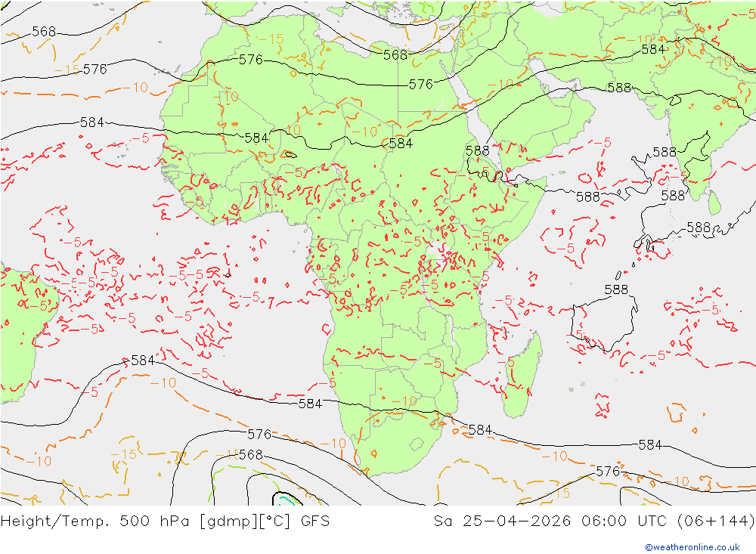Screen dimensions: 756x554
Task: Click the 588 contour label over the Red Sea
Action: click(x=477, y=151)
